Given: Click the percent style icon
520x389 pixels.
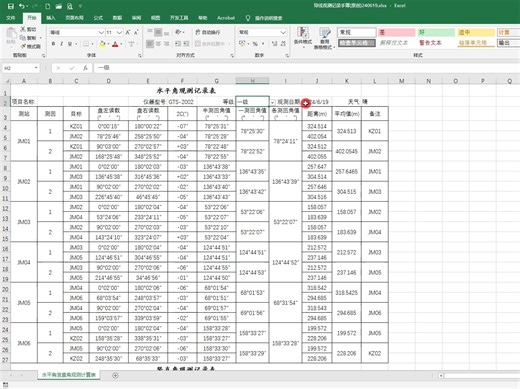Looking at the screenshot, I should point(255,44).
